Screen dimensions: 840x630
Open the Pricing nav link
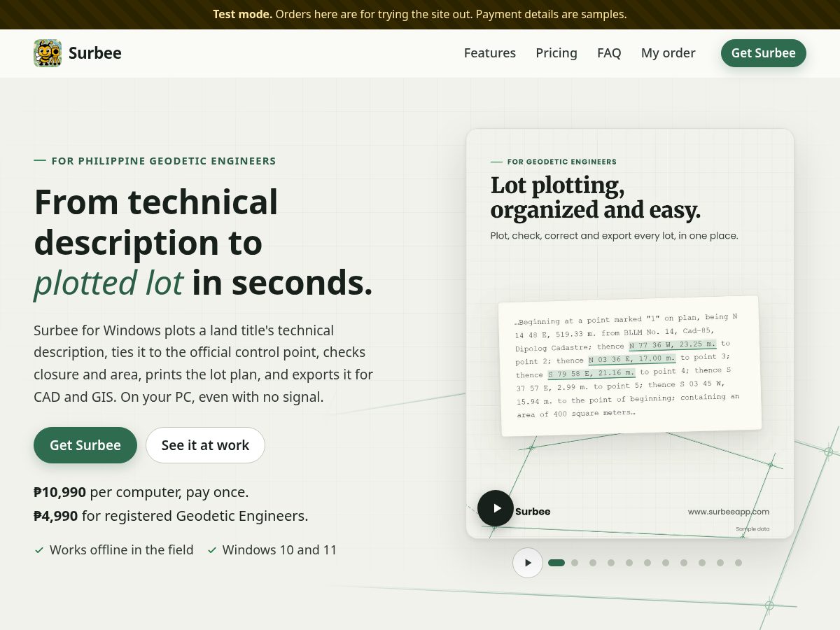point(556,53)
